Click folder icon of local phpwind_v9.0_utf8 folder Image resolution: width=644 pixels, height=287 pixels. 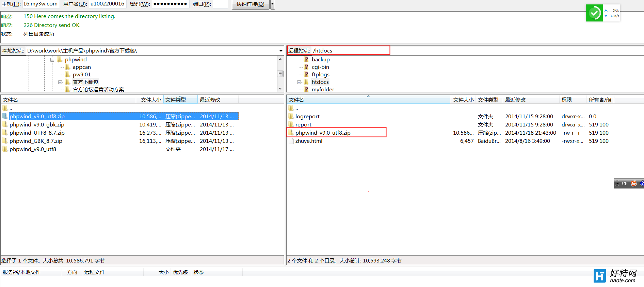[x=5, y=149]
